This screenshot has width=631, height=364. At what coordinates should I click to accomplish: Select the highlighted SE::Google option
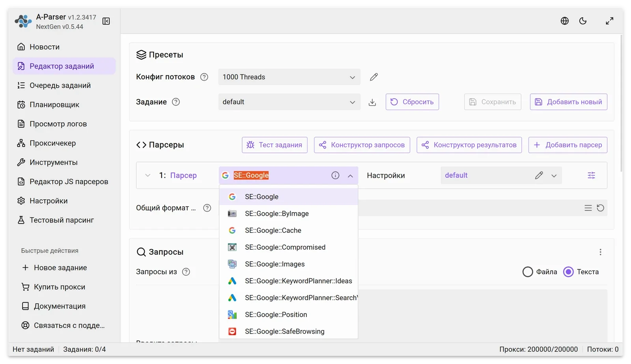coord(288,197)
